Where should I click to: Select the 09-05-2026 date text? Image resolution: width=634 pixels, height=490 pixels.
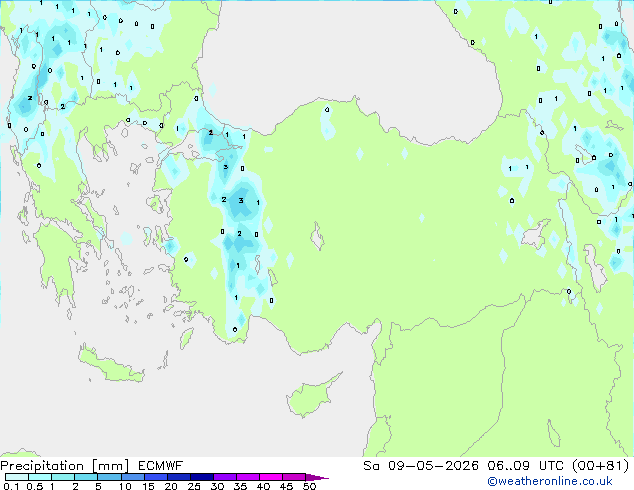tap(433, 466)
